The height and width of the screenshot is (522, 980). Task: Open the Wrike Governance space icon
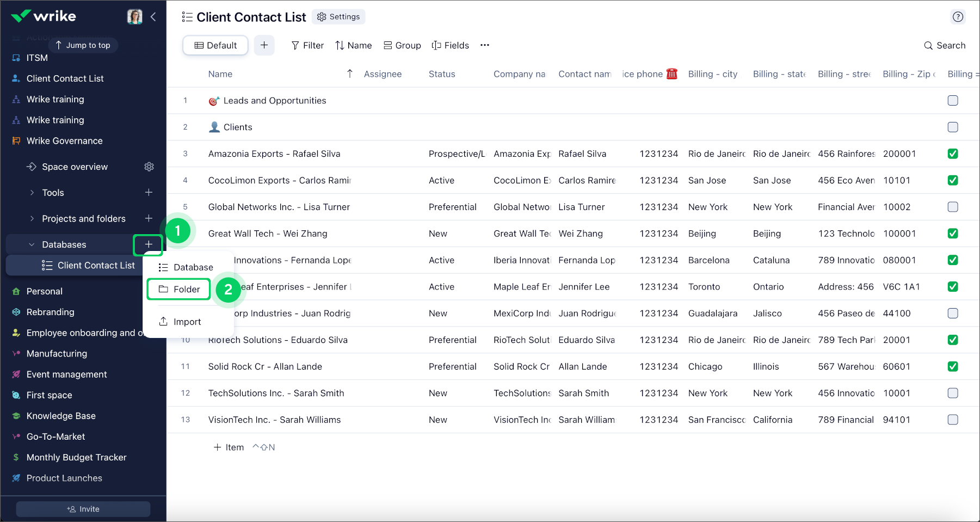tap(16, 140)
